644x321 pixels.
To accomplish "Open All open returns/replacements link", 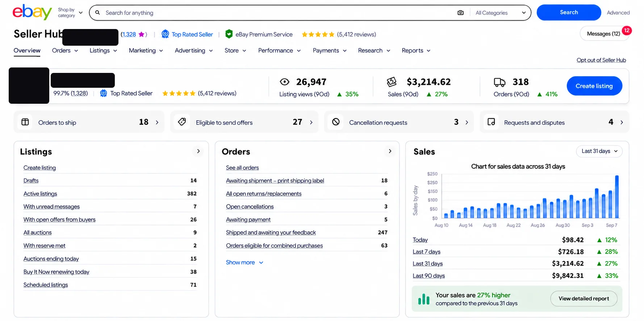I will 264,194.
